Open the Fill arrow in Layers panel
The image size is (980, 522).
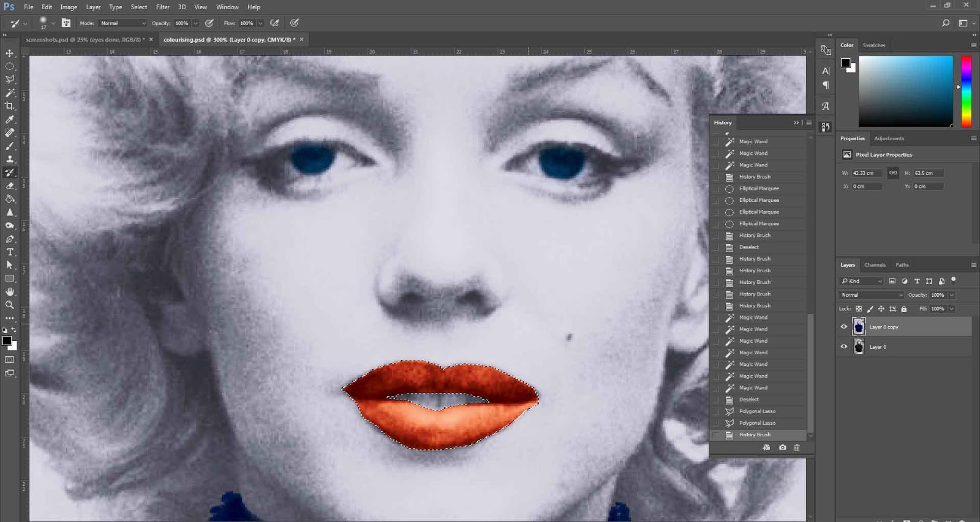[x=952, y=309]
